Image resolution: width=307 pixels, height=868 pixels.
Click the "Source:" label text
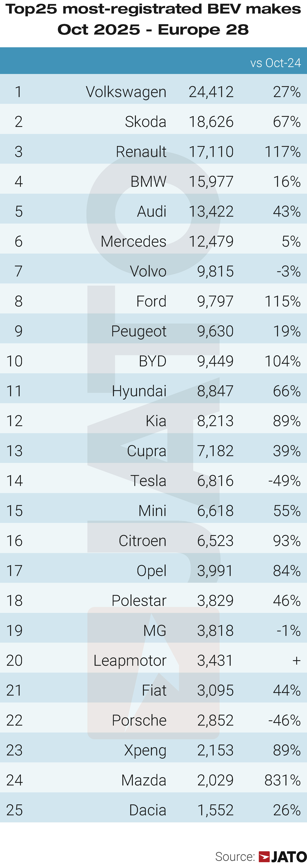235,857
